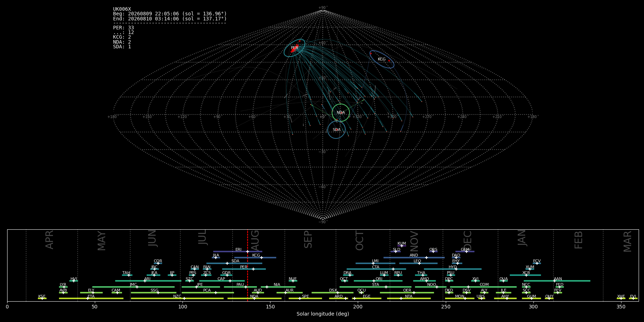Click the ORI shower label
The height and width of the screenshot is (322, 644).
[379, 279]
